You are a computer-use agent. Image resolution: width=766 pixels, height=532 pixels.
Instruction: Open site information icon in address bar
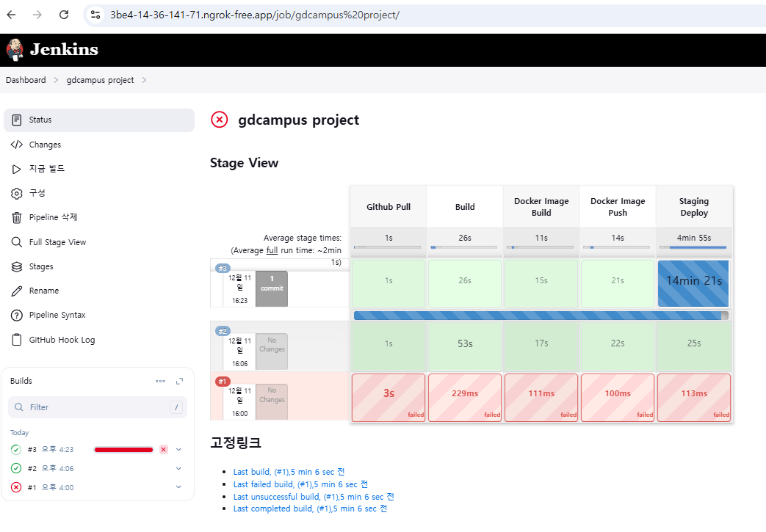[95, 15]
